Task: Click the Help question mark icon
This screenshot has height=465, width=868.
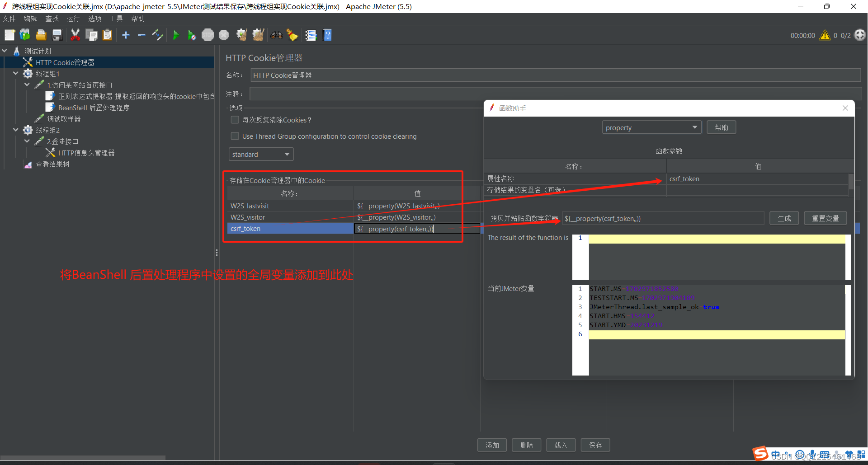Action: coord(328,35)
